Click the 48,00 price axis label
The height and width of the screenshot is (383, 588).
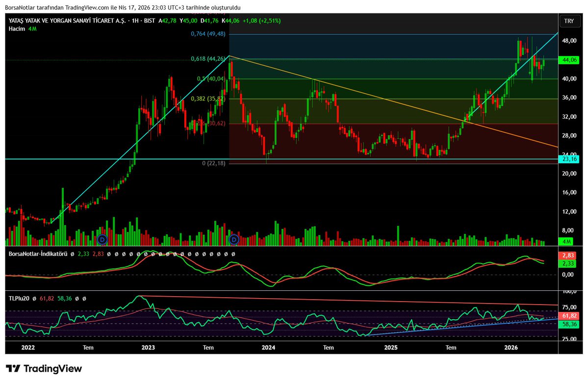click(x=569, y=41)
